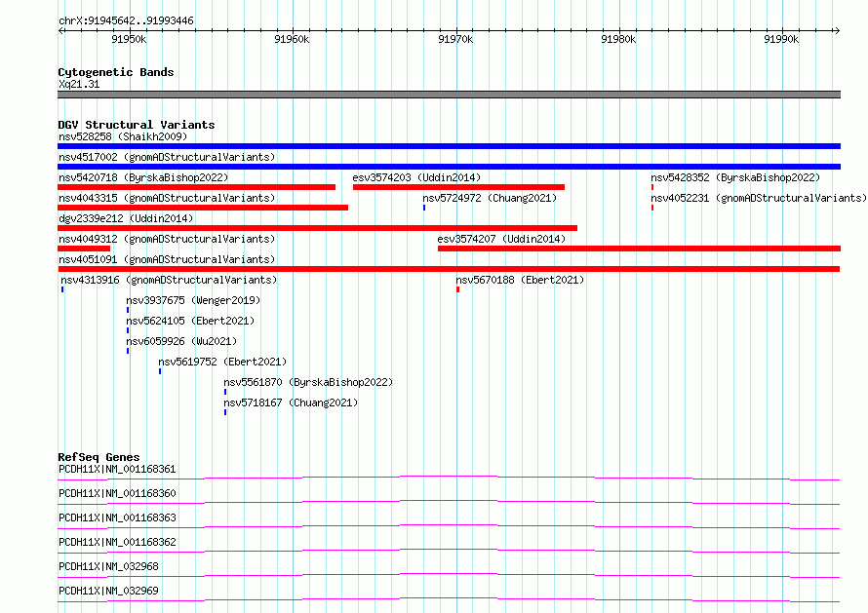This screenshot has width=868, height=613.
Task: Open nsv6059926 (Wu2021) variant label
Action: coord(181,341)
